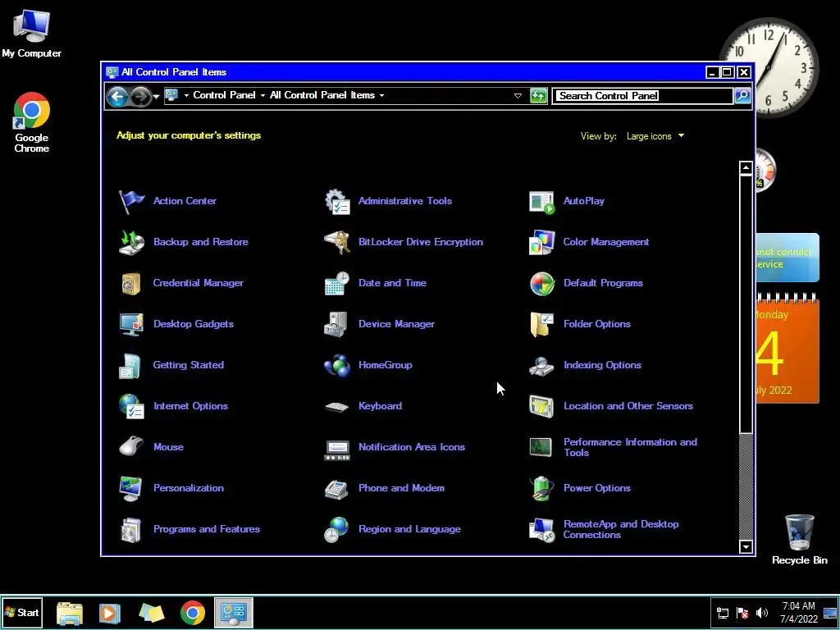Open the Desktop Gadgets icon
The height and width of the screenshot is (630, 840).
click(x=131, y=324)
